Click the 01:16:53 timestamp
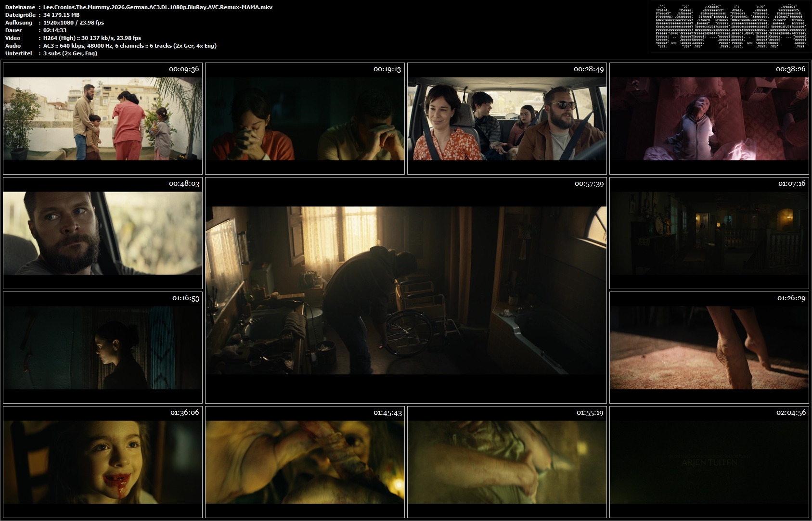This screenshot has height=521, width=812. pos(186,298)
